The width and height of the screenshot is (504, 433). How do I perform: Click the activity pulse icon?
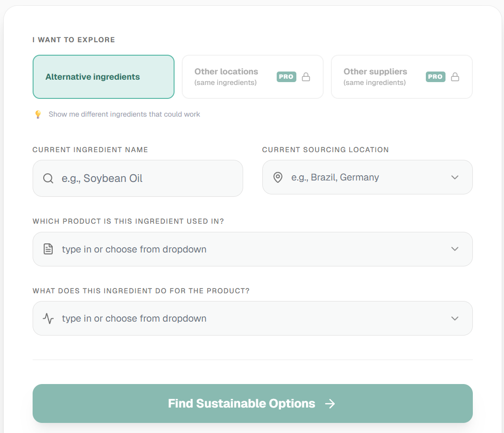pyautogui.click(x=48, y=318)
